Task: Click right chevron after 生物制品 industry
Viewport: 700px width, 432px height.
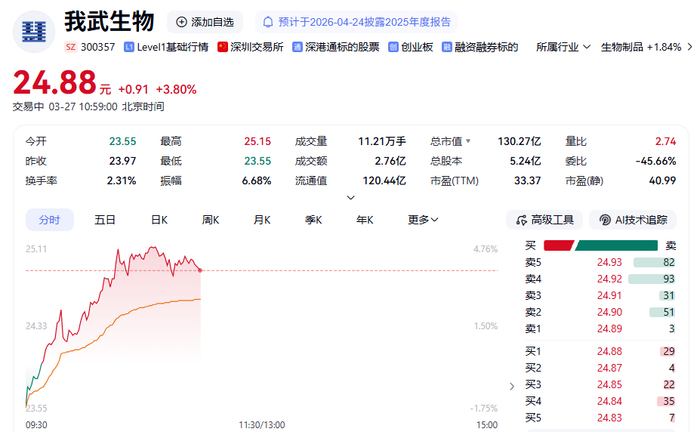Action: point(690,47)
